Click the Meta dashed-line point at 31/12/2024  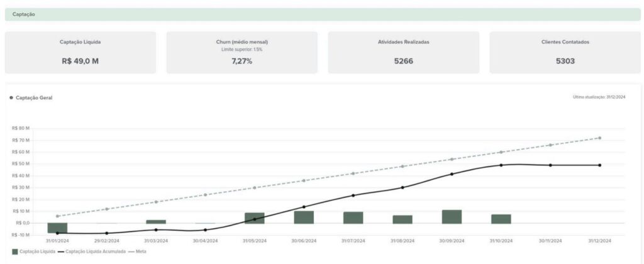(599, 138)
